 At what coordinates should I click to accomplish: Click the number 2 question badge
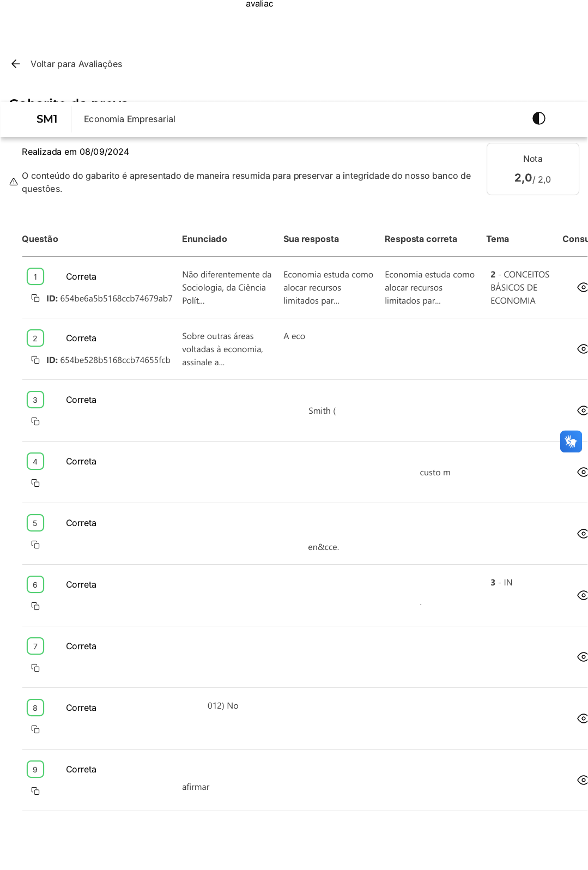(x=35, y=338)
